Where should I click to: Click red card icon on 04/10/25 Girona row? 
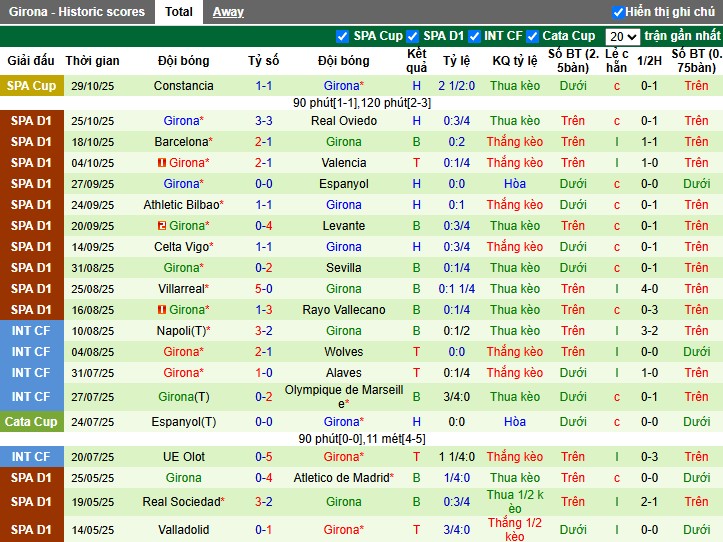click(162, 163)
